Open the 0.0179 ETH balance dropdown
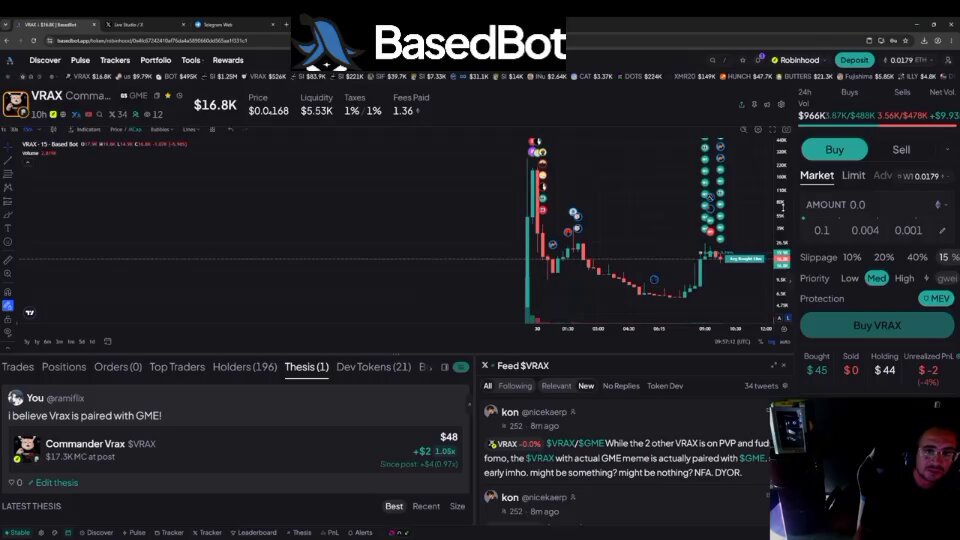 click(908, 60)
